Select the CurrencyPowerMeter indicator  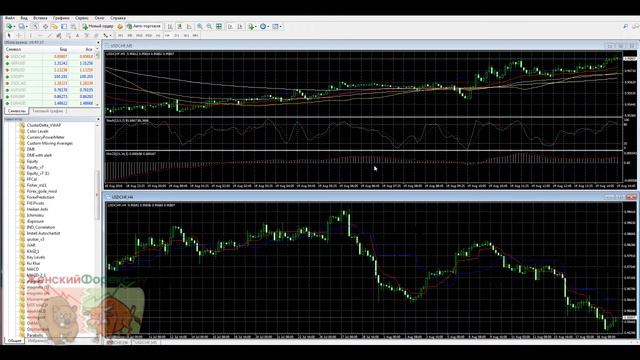pos(45,137)
